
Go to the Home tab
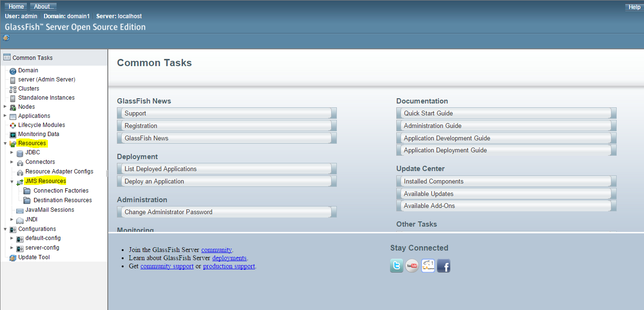[x=16, y=7]
